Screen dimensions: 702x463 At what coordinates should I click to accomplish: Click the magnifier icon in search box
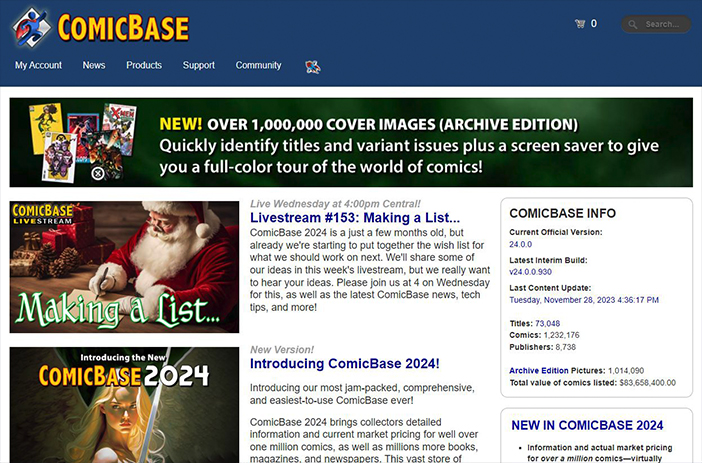633,24
